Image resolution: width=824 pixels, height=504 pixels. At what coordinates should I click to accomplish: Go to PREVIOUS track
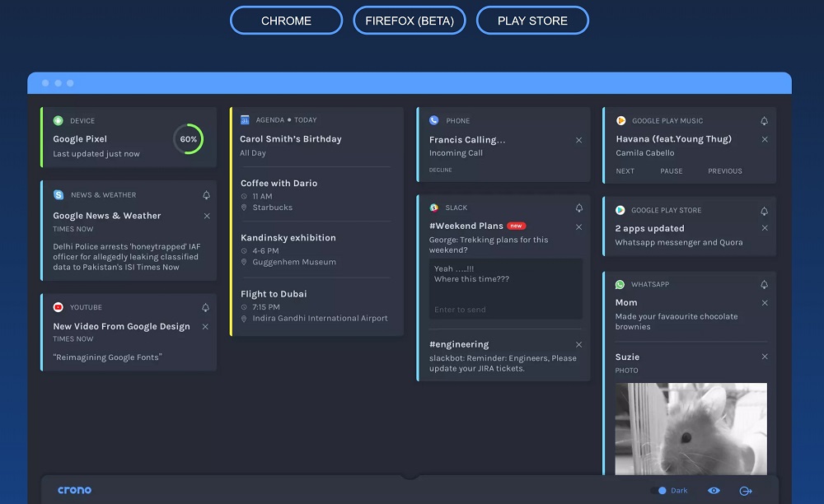[x=724, y=171]
